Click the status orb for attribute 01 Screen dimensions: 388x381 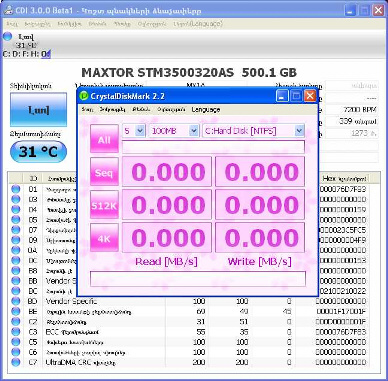pyautogui.click(x=15, y=189)
